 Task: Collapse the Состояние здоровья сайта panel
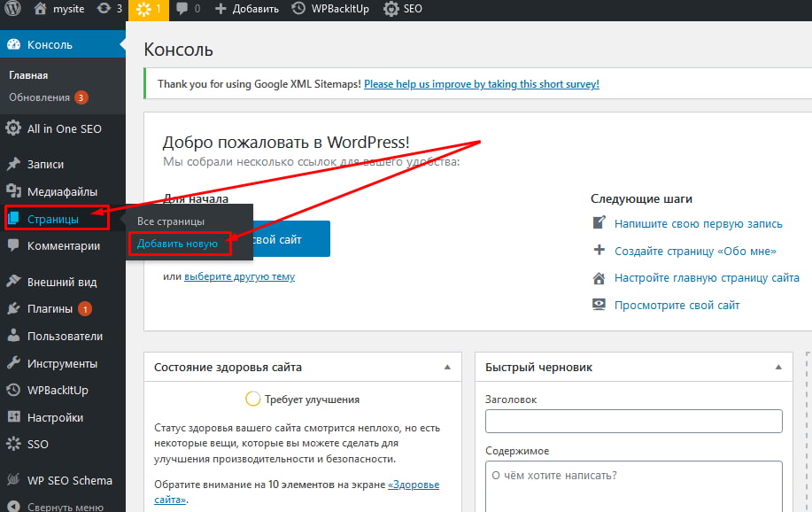(447, 367)
